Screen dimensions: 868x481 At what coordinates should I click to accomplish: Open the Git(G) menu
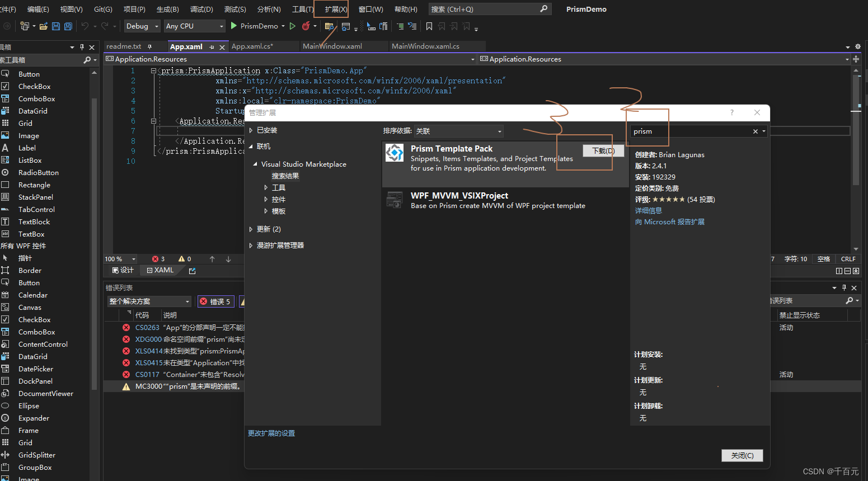(103, 10)
